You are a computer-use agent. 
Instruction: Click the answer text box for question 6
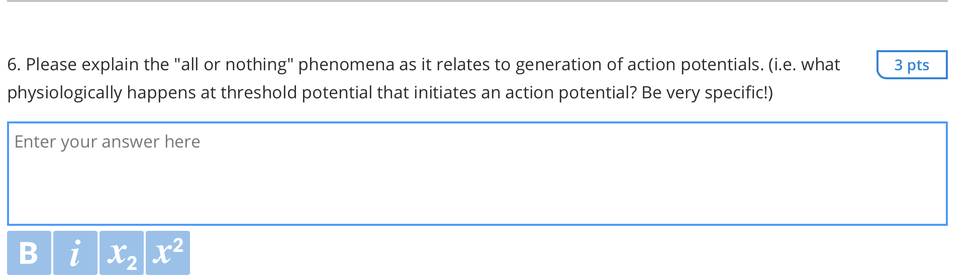476,173
